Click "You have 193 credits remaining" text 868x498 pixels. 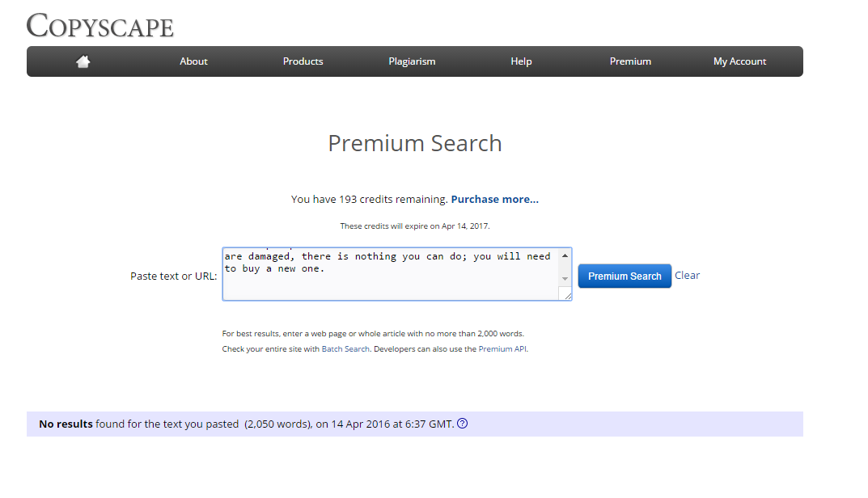coord(369,199)
